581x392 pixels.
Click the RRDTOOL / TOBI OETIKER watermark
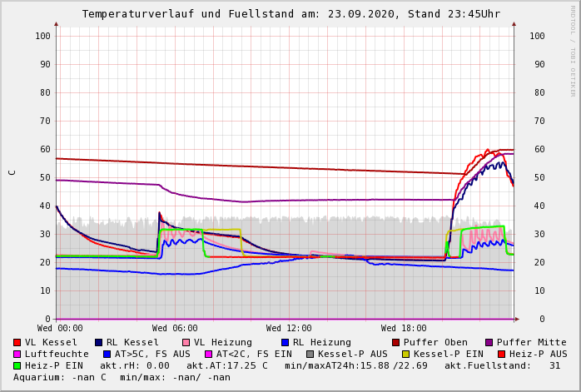(573, 50)
